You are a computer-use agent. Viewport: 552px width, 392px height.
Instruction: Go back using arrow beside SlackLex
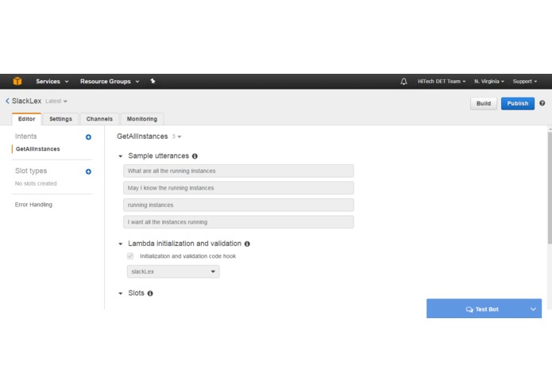(7, 101)
